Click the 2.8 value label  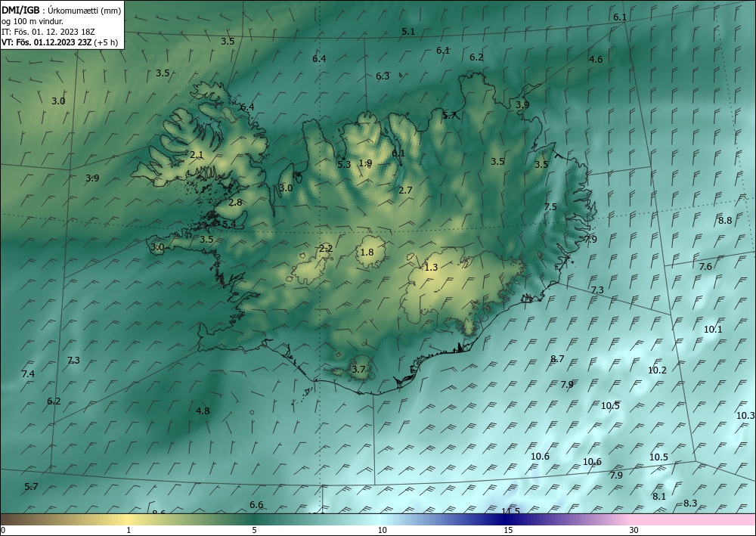pos(235,203)
